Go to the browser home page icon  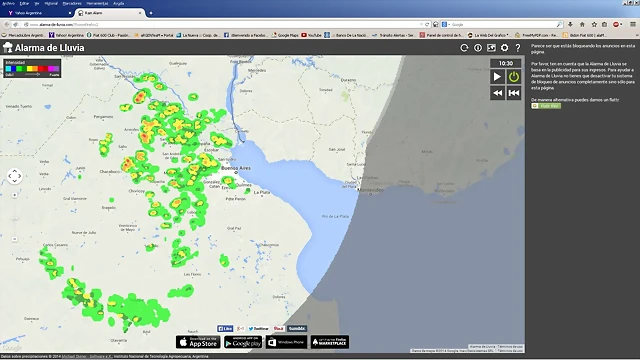click(582, 24)
